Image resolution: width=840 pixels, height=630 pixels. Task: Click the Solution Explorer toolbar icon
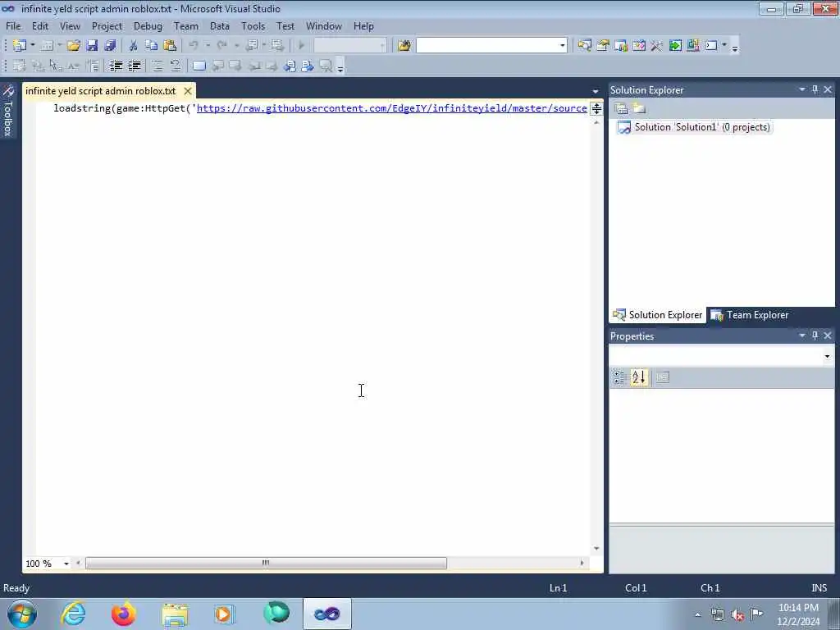click(x=584, y=46)
